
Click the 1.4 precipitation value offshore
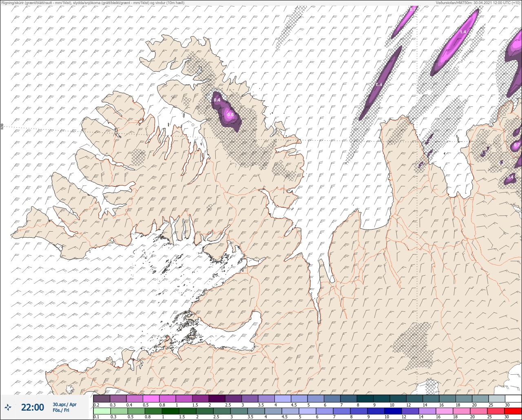click(x=463, y=32)
